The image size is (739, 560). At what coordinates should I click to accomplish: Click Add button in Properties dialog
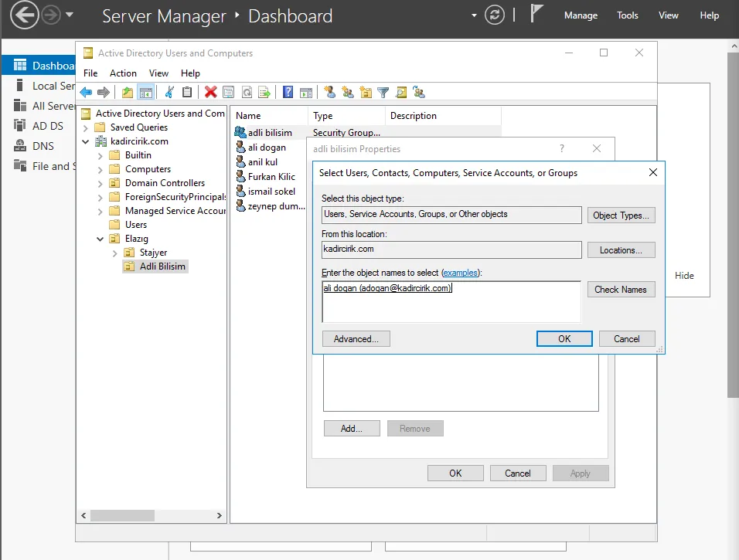[x=352, y=428]
